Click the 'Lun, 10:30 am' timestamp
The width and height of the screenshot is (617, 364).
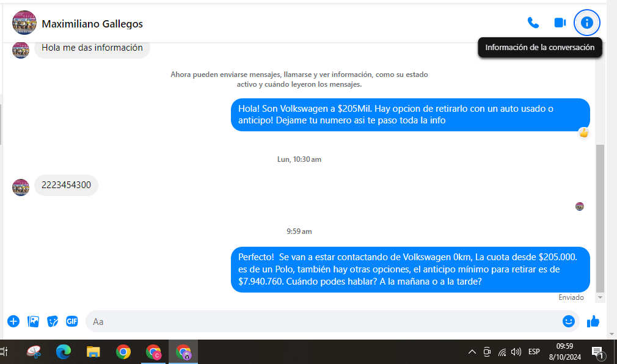299,159
